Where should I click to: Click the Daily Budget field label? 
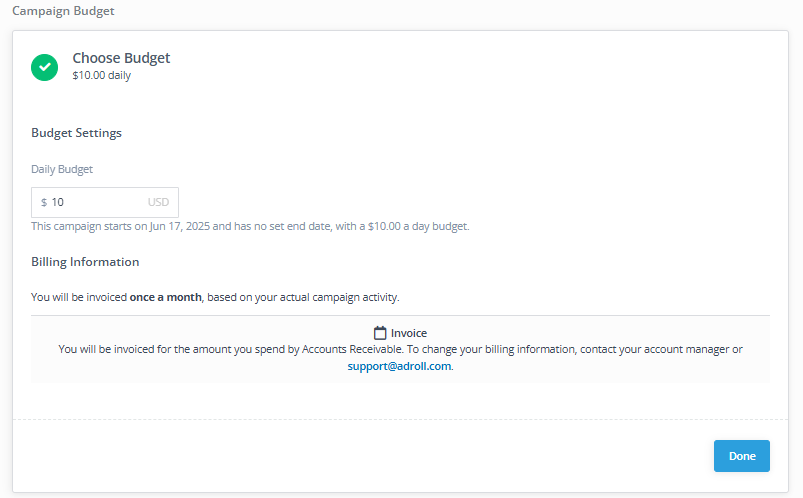tap(62, 169)
